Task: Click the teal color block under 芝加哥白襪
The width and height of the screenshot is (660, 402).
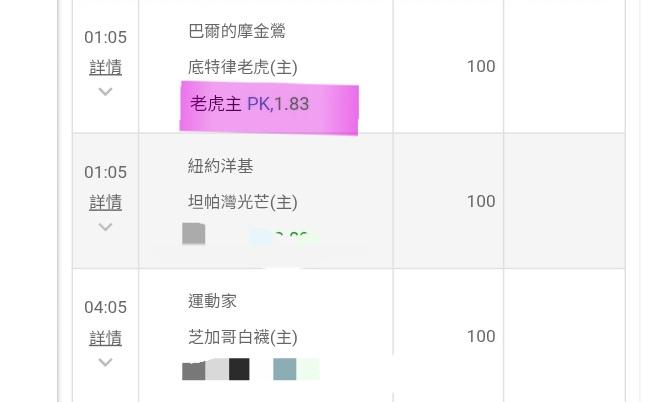Action: pyautogui.click(x=284, y=369)
